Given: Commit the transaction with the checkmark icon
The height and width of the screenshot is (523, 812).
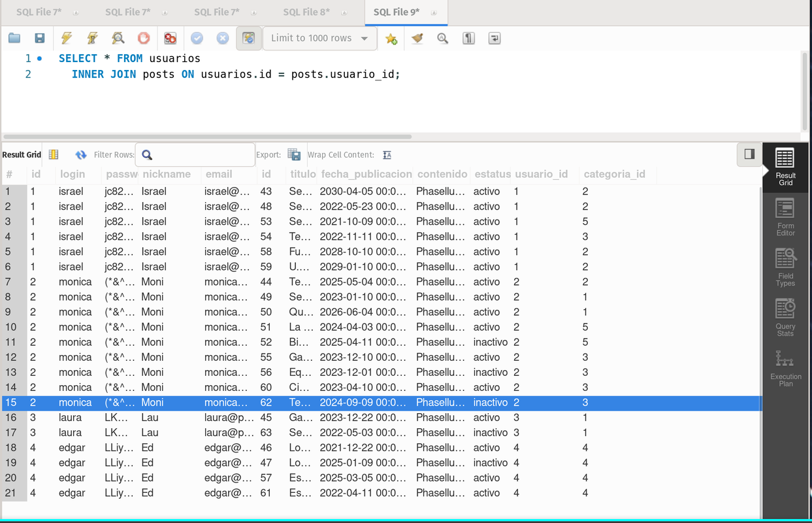Looking at the screenshot, I should point(197,39).
